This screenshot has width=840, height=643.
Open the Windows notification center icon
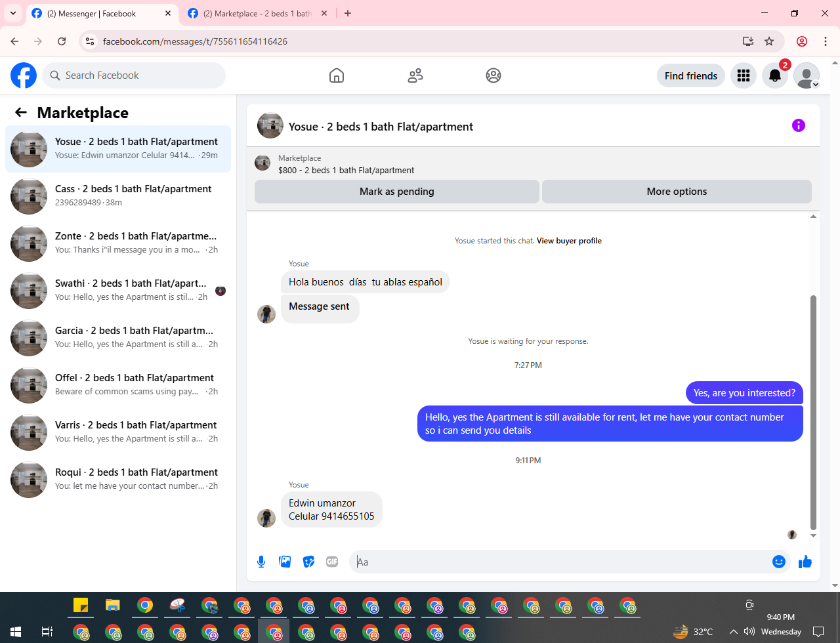[x=818, y=632]
